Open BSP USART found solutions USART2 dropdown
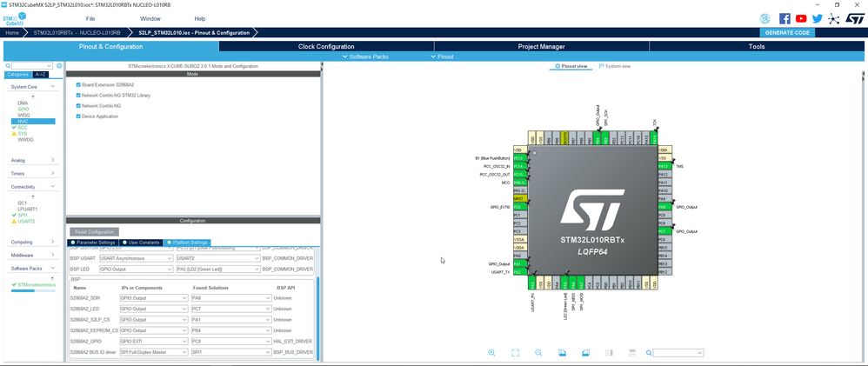Image resolution: width=868 pixels, height=366 pixels. [x=218, y=258]
